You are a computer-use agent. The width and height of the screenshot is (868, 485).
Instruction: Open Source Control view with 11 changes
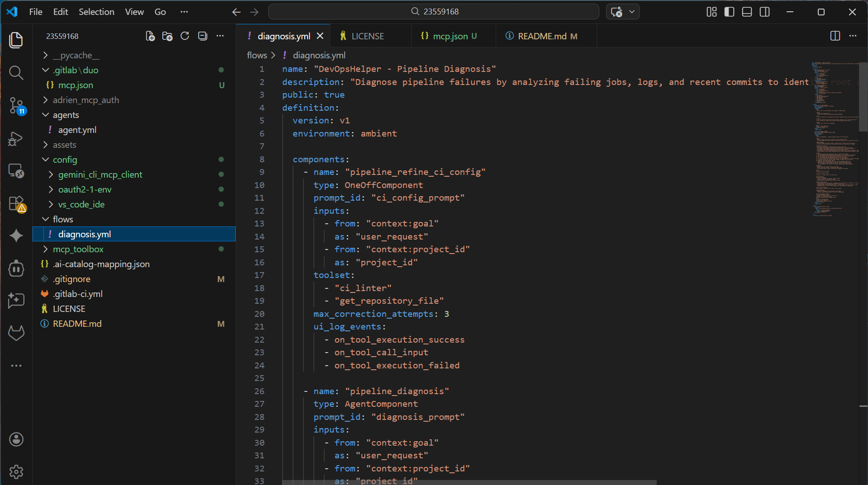16,106
